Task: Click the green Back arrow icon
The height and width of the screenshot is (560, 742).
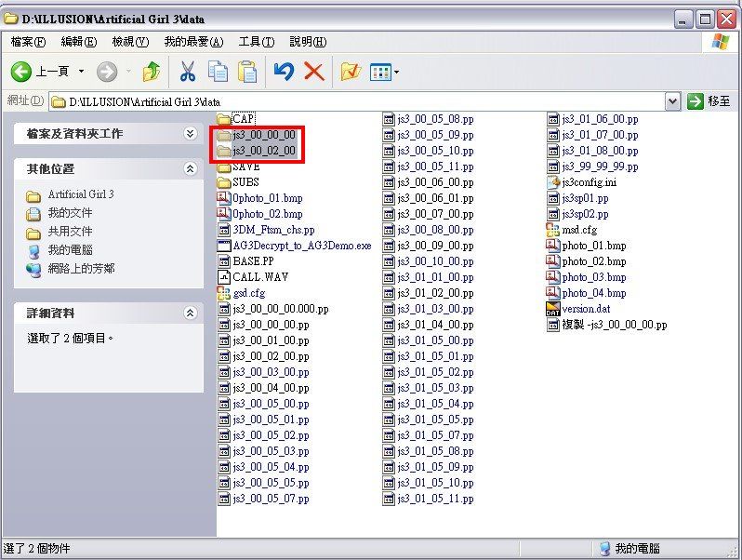Action: 21,72
